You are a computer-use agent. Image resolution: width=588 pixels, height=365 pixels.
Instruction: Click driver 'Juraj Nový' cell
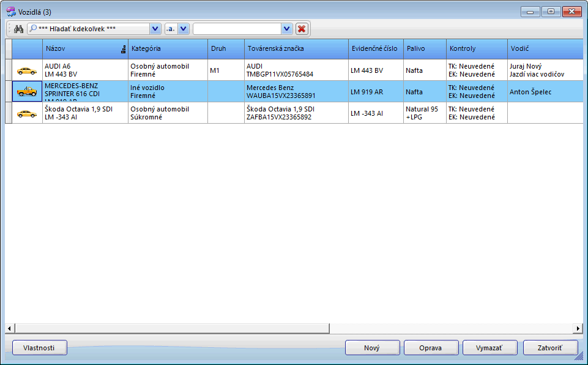[x=545, y=70]
